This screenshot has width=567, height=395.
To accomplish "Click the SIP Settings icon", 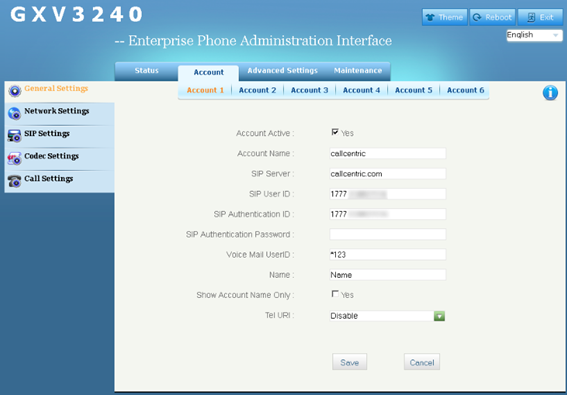I will pyautogui.click(x=14, y=136).
